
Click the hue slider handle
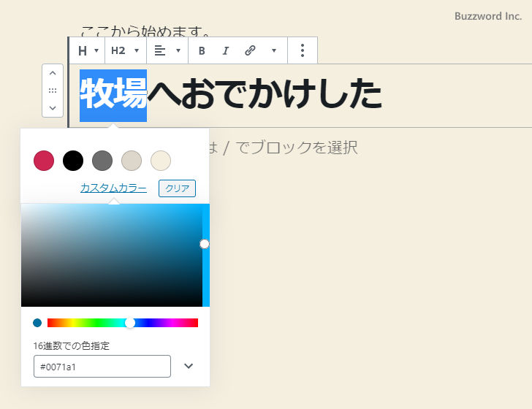(130, 323)
